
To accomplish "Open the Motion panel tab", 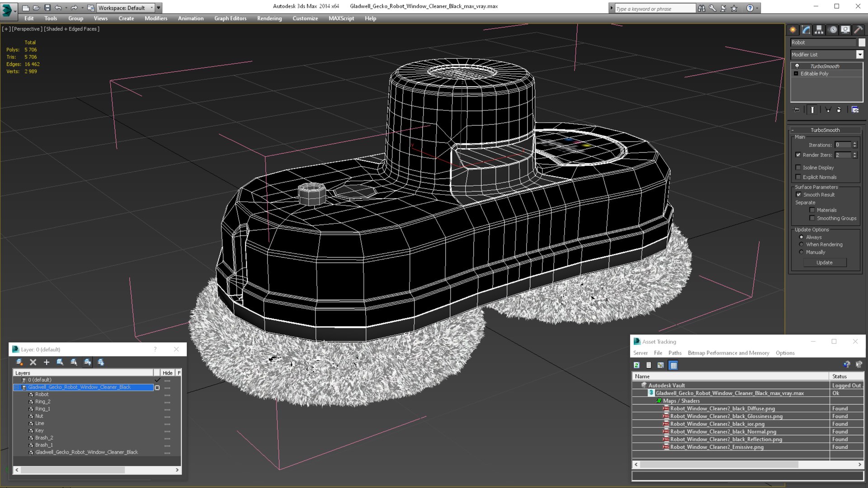I will pyautogui.click(x=833, y=30).
